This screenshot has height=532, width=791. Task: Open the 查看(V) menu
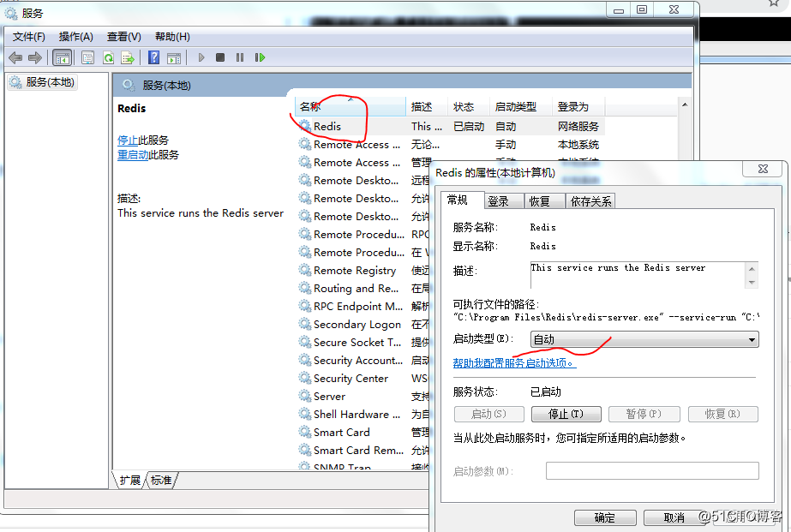124,37
